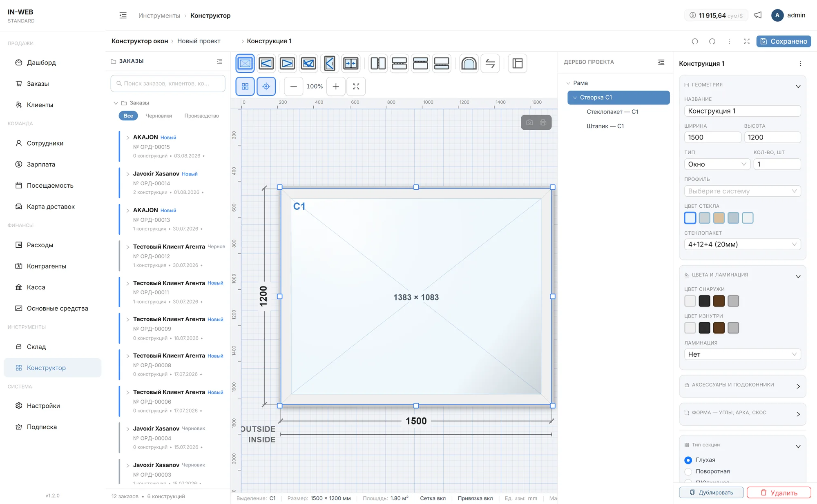Toggle the snap target button
The height and width of the screenshot is (504, 817).
[266, 87]
